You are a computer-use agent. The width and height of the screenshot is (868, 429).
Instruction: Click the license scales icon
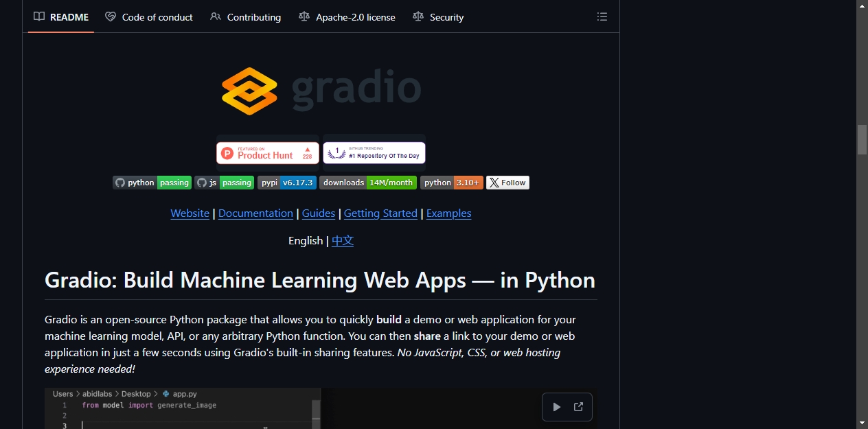point(304,17)
